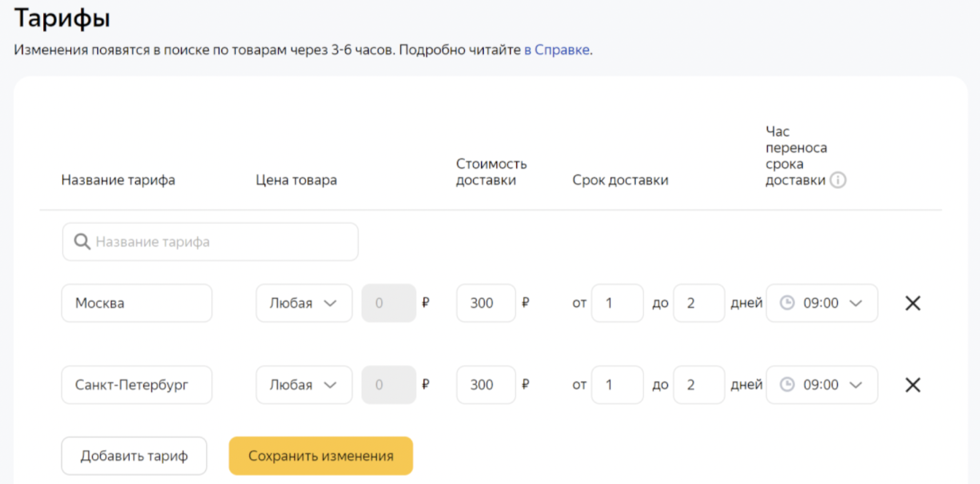Click the info icon near Час переноса срока доставки
This screenshot has width=980, height=484.
pyautogui.click(x=837, y=181)
